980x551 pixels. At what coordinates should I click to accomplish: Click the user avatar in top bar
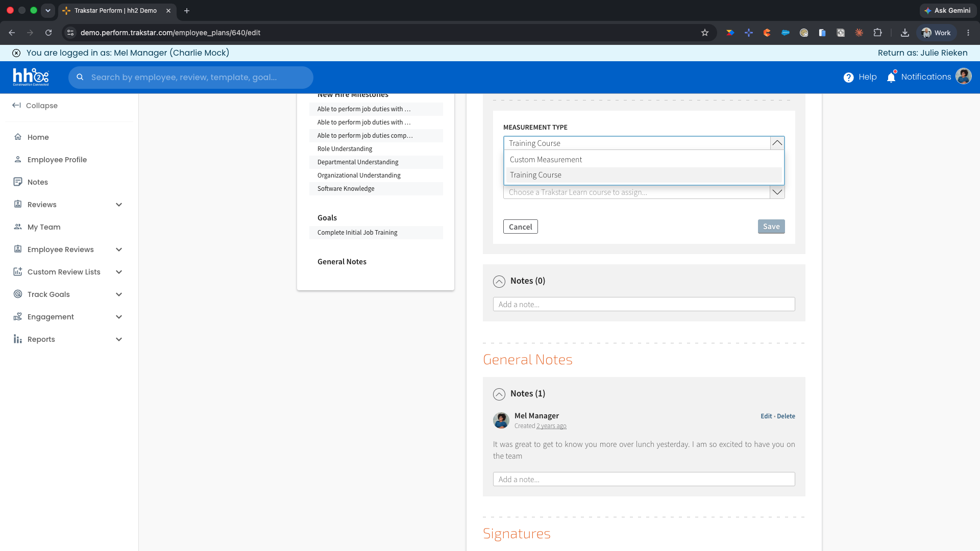pyautogui.click(x=964, y=77)
